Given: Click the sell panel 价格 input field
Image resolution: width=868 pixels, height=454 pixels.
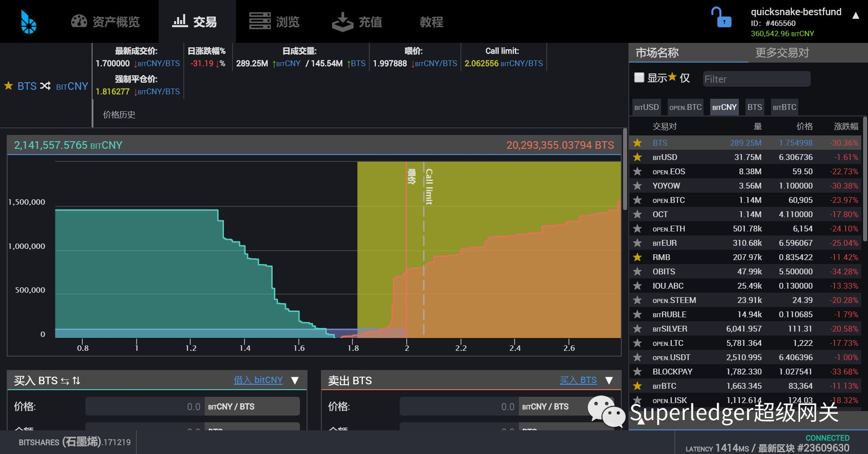Looking at the screenshot, I should tap(459, 406).
